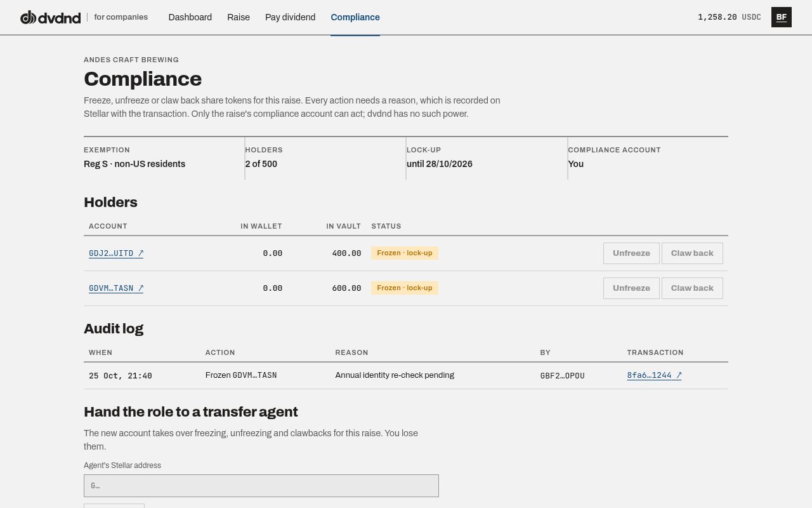Open account link GDJ2…UITD

[116, 253]
